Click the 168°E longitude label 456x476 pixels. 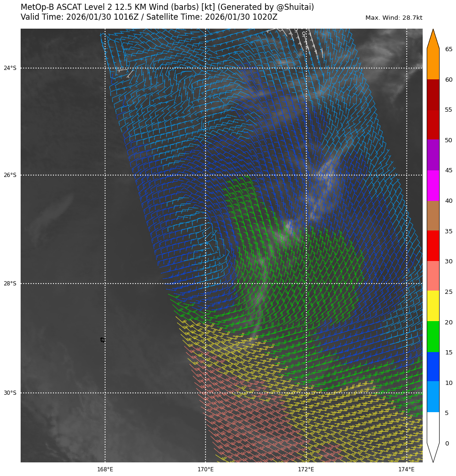(105, 469)
